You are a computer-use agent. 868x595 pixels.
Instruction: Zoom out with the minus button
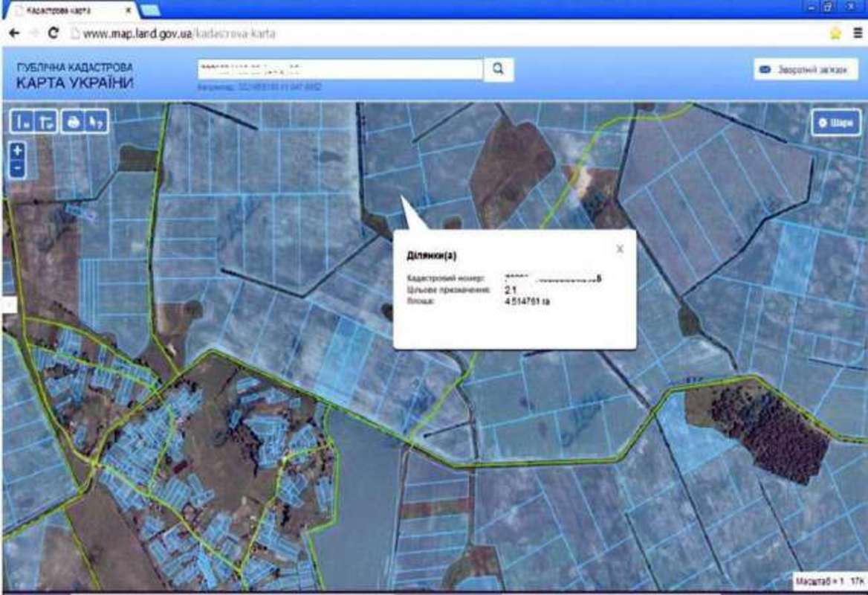click(x=19, y=170)
